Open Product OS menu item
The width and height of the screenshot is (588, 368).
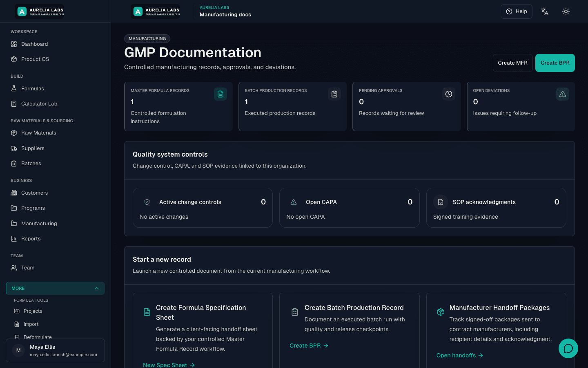pyautogui.click(x=55, y=59)
